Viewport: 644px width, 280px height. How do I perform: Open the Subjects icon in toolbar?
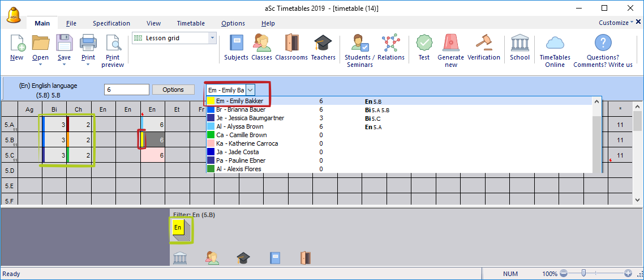click(x=236, y=48)
